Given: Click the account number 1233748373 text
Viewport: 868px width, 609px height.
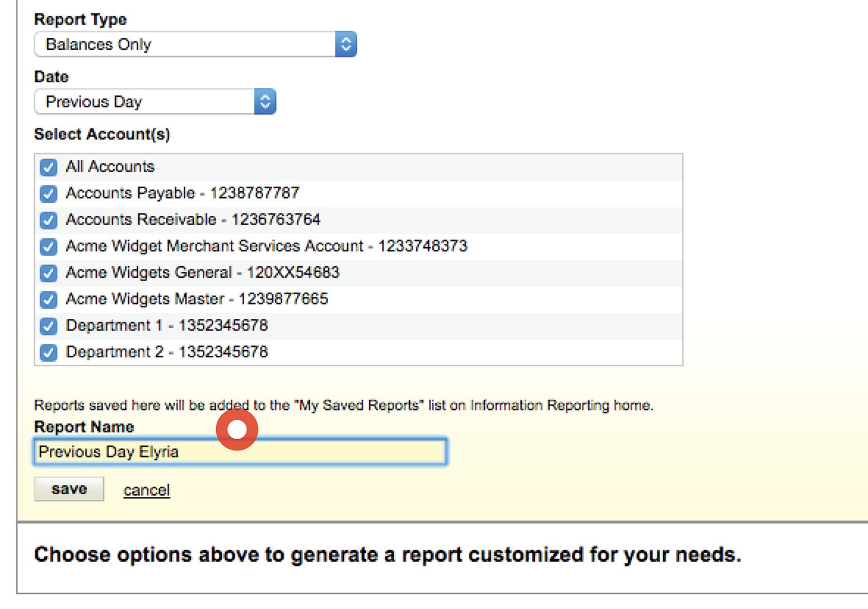Looking at the screenshot, I should tap(422, 246).
